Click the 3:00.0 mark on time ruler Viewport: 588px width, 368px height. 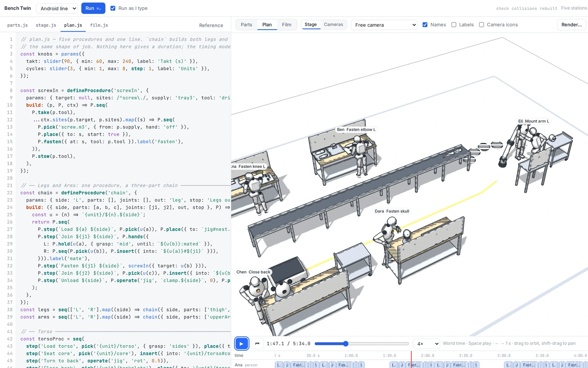pyautogui.click(x=504, y=355)
